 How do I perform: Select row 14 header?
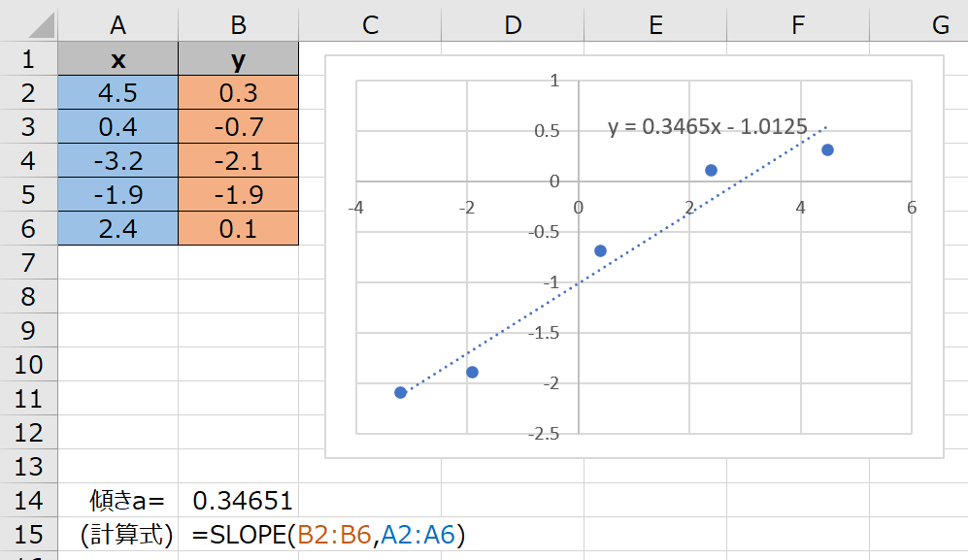28,501
